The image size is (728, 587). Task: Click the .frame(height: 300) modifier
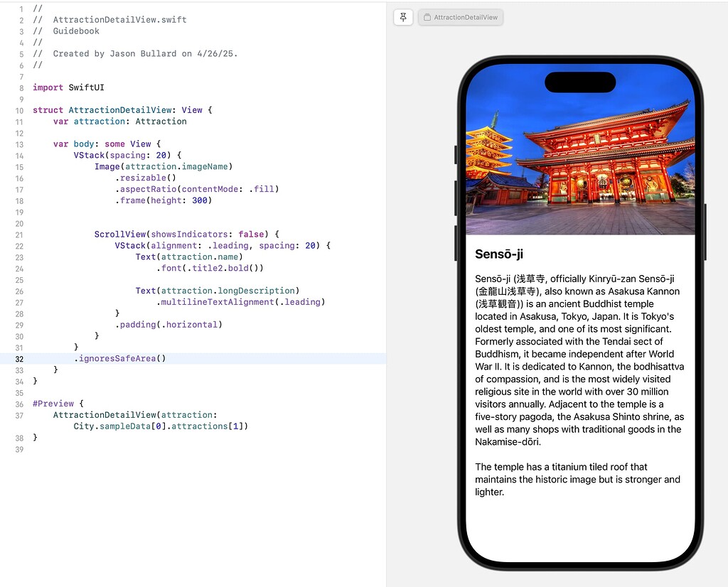[x=164, y=200]
